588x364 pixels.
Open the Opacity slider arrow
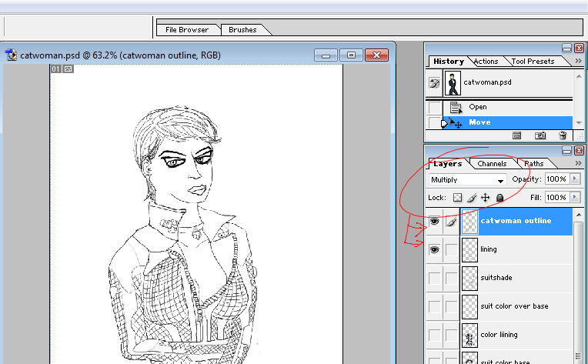coord(573,179)
